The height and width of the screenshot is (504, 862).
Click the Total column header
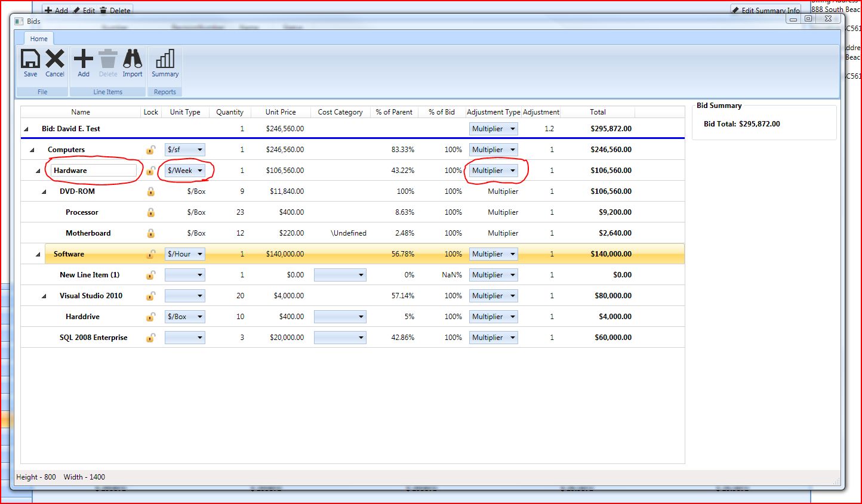pyautogui.click(x=598, y=112)
